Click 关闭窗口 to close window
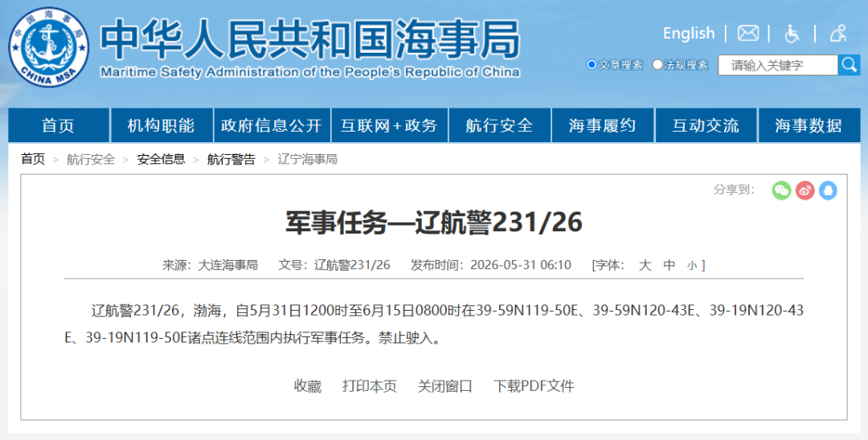 click(x=444, y=386)
